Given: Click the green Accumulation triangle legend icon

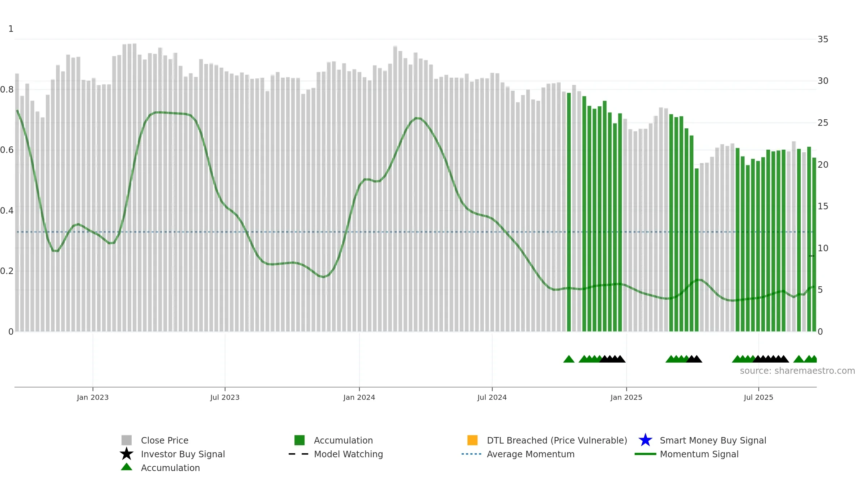Looking at the screenshot, I should point(126,467).
